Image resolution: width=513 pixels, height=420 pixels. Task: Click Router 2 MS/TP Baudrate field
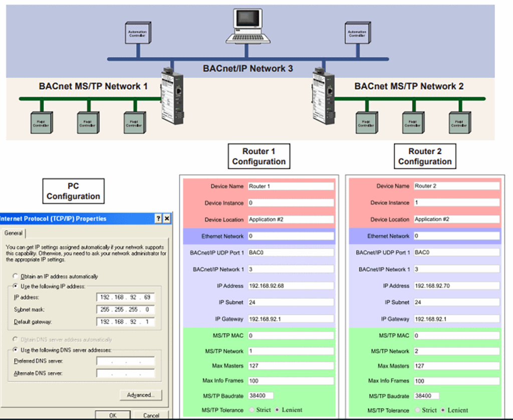click(x=426, y=396)
